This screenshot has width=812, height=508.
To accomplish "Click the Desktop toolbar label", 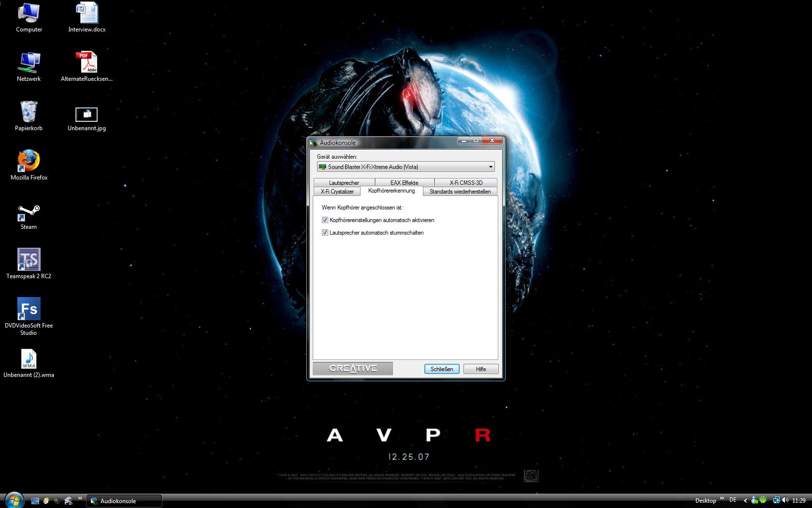I will click(x=706, y=501).
